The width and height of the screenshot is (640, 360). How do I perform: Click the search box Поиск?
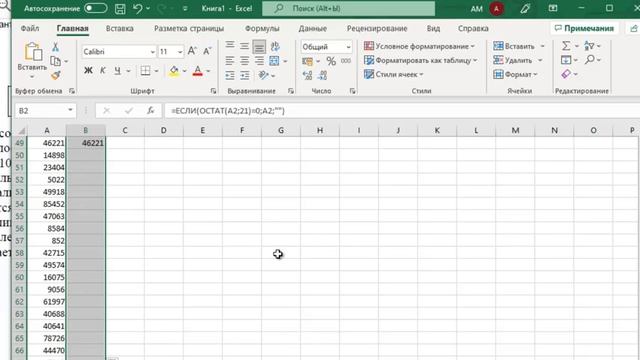(349, 8)
